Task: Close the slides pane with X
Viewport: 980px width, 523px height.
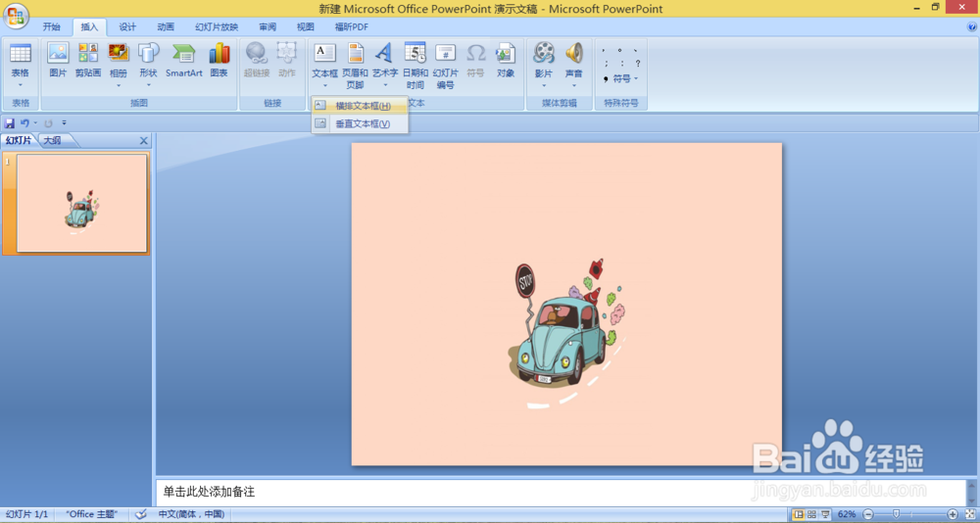Action: tap(144, 141)
